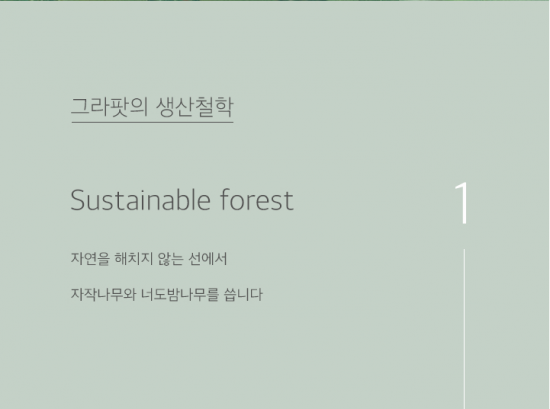Click the 생산철학 word in the heading
Image resolution: width=550 pixels, height=409 pixels.
click(195, 106)
